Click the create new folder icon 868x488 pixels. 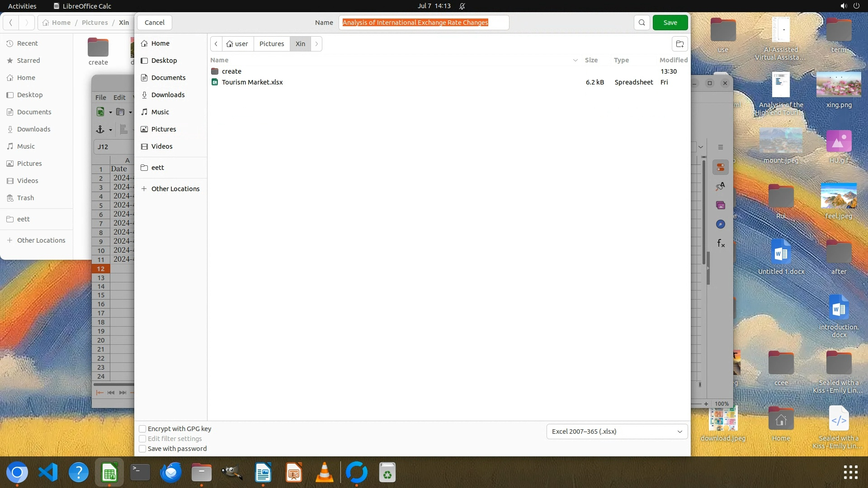(679, 44)
